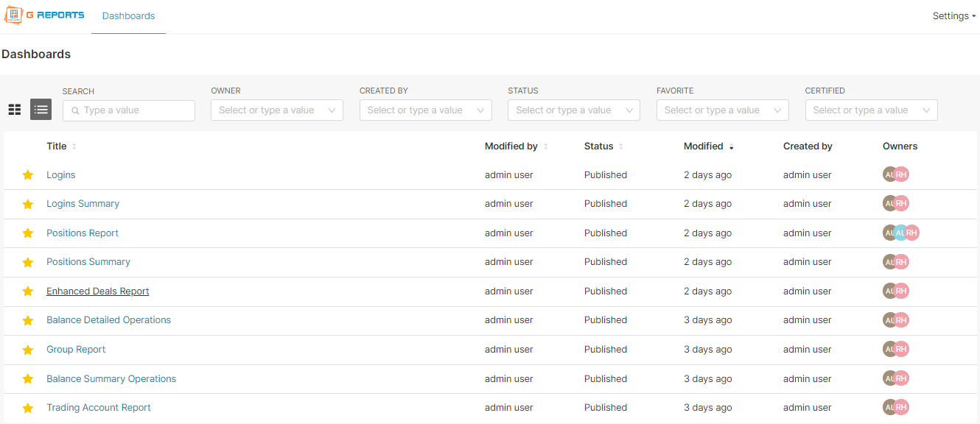Click Modified column descending sort arrow

click(x=732, y=147)
